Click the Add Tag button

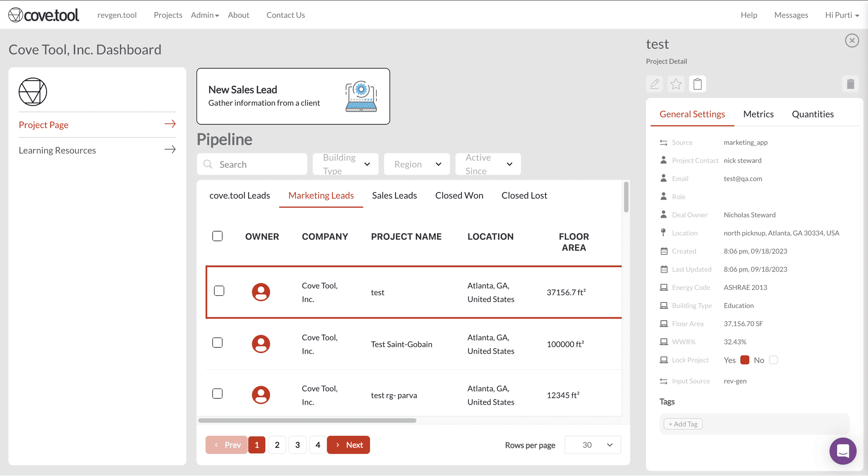click(x=683, y=424)
